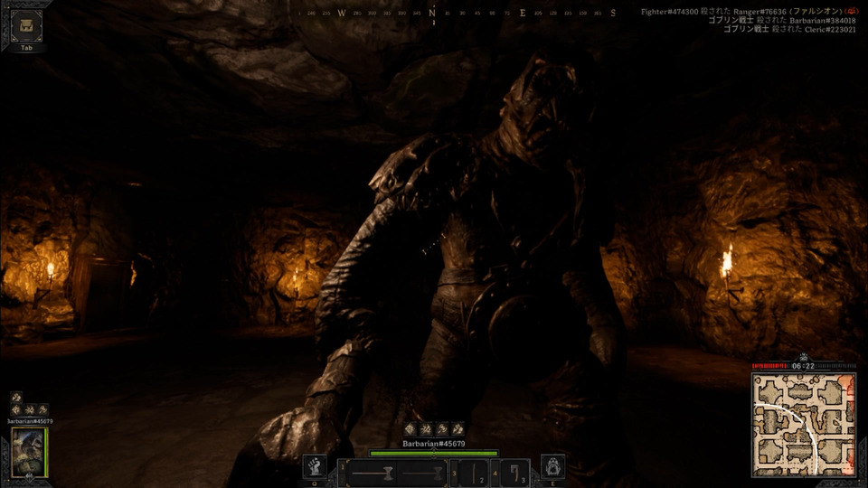Select quick slot 3 item with count 2
The width and height of the screenshot is (868, 488).
click(473, 474)
